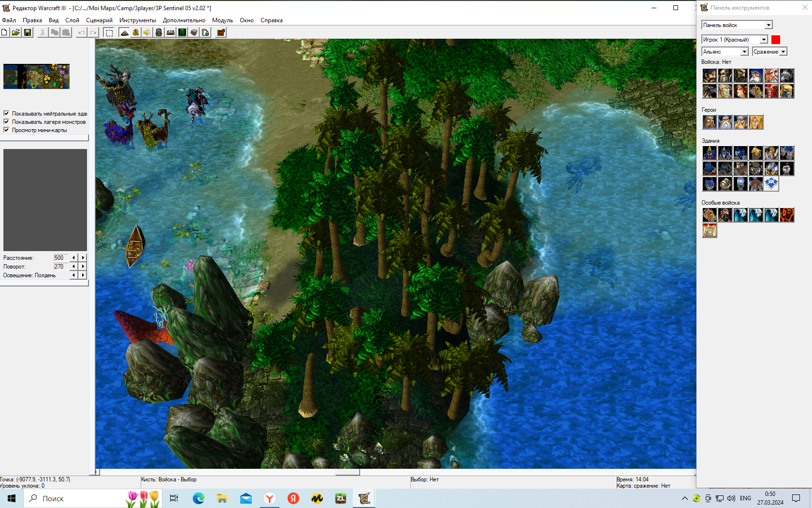Switch Освещение to the next setting
This screenshot has height=508, width=812.
(x=83, y=275)
